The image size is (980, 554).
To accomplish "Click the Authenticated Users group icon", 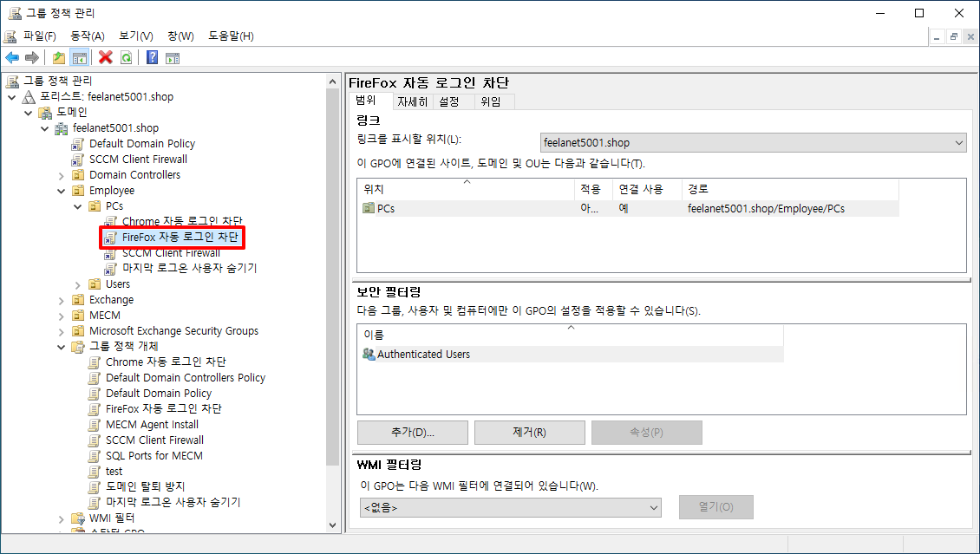I will [369, 354].
